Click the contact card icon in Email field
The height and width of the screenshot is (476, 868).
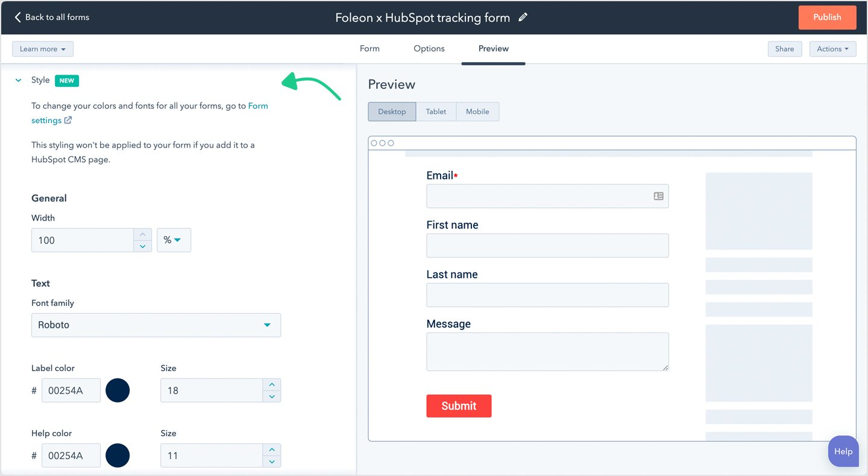[658, 196]
